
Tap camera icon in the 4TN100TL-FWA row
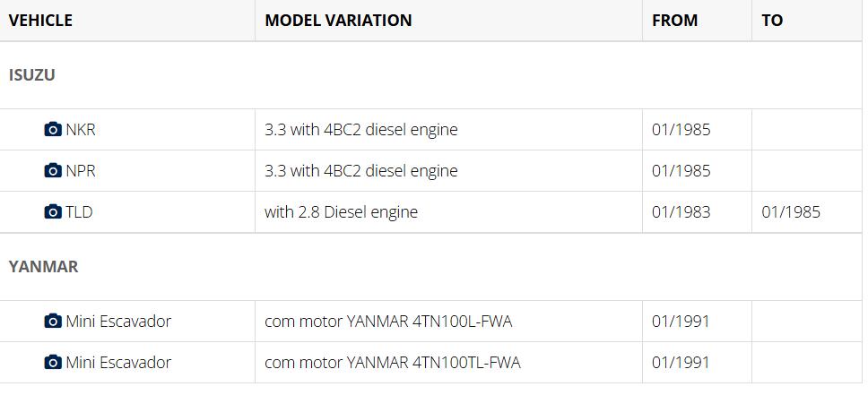coord(53,363)
